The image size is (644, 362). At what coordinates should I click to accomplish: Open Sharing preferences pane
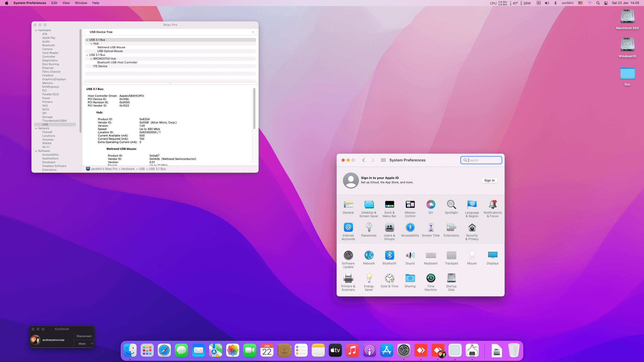(410, 281)
